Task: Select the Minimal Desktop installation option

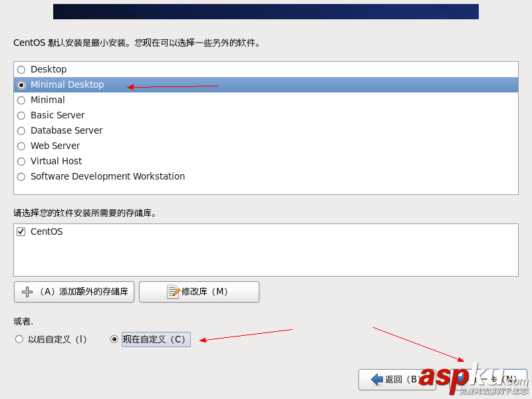Action: click(x=21, y=84)
